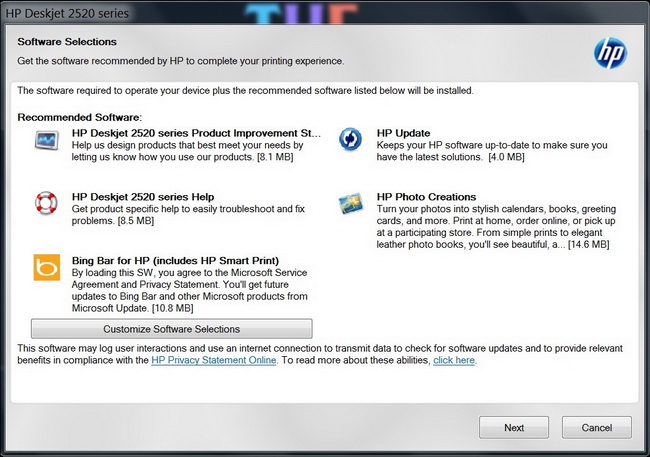This screenshot has width=650, height=457.
Task: Proceed with the Next button
Action: click(x=514, y=428)
